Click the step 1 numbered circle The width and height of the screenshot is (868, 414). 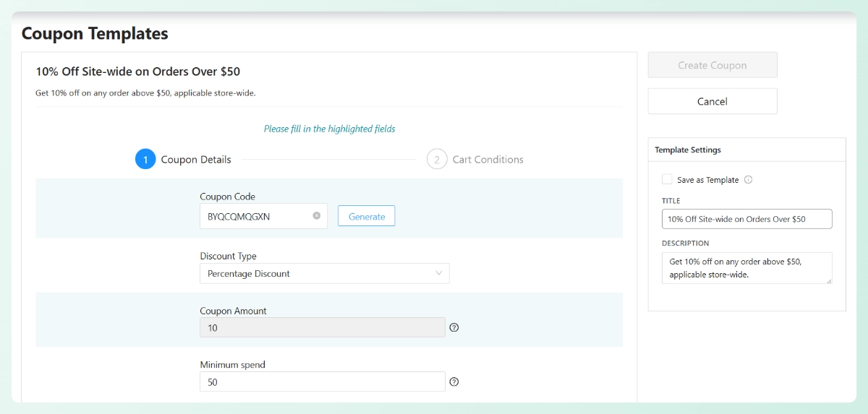(x=145, y=160)
